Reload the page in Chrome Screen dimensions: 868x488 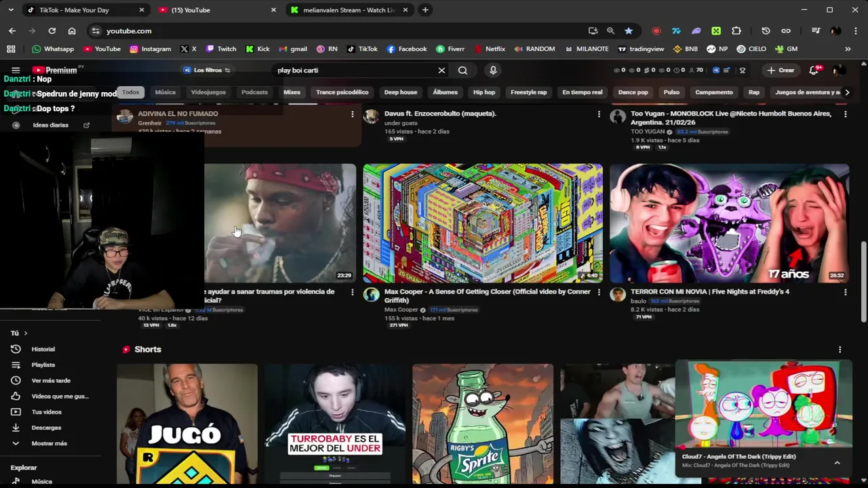click(x=52, y=30)
